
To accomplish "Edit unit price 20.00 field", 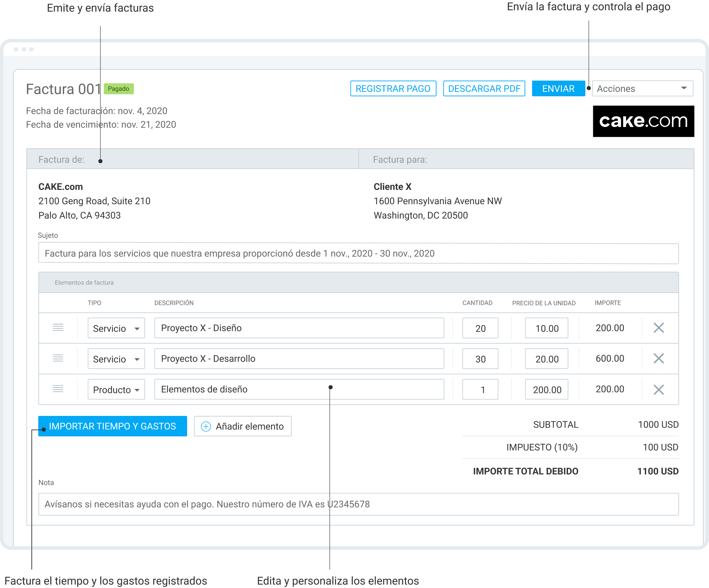I will tap(546, 359).
